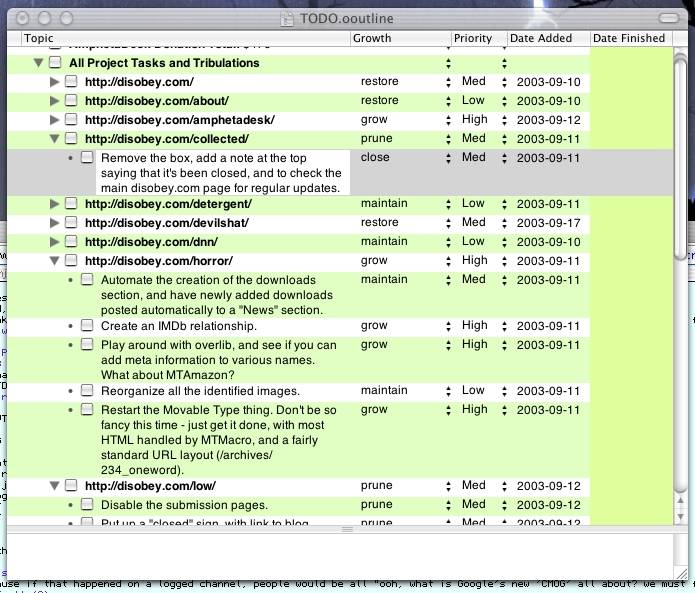Open Priority popup for Disable the submission pages
The width and height of the screenshot is (695, 593).
pos(504,505)
